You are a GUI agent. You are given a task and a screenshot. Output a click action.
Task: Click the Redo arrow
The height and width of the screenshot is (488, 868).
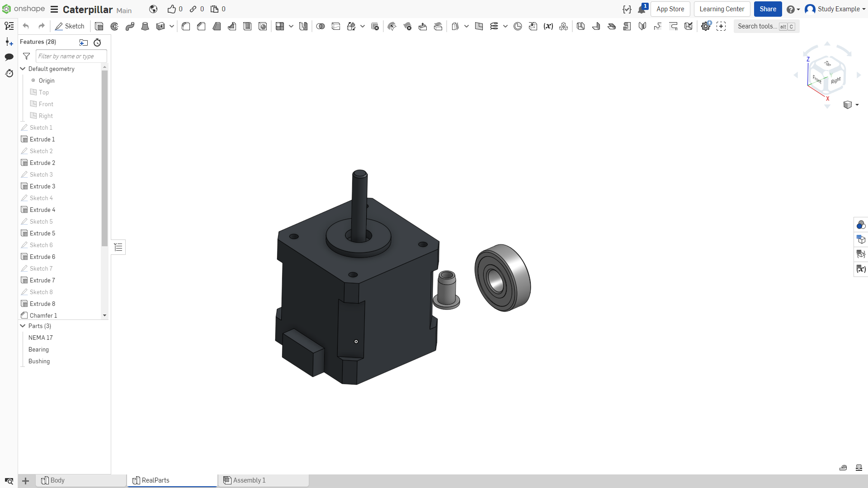(x=42, y=26)
